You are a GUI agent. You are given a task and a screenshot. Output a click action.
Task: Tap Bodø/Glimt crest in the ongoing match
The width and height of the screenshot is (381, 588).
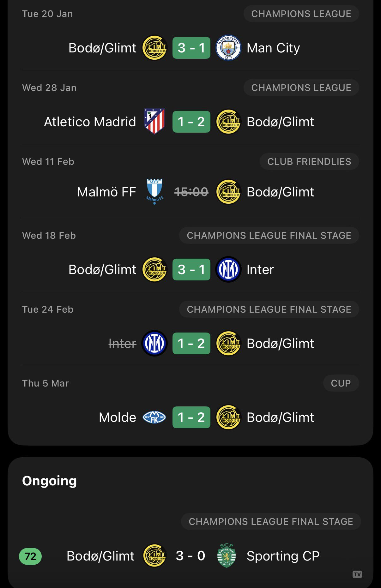[154, 555]
